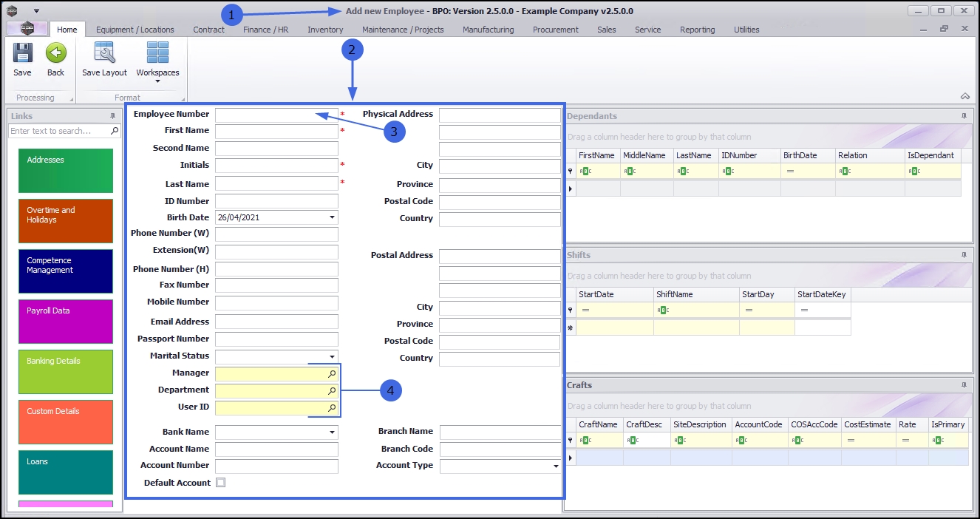Open the Maintenance / Projects tab
The width and height of the screenshot is (980, 519).
point(403,30)
